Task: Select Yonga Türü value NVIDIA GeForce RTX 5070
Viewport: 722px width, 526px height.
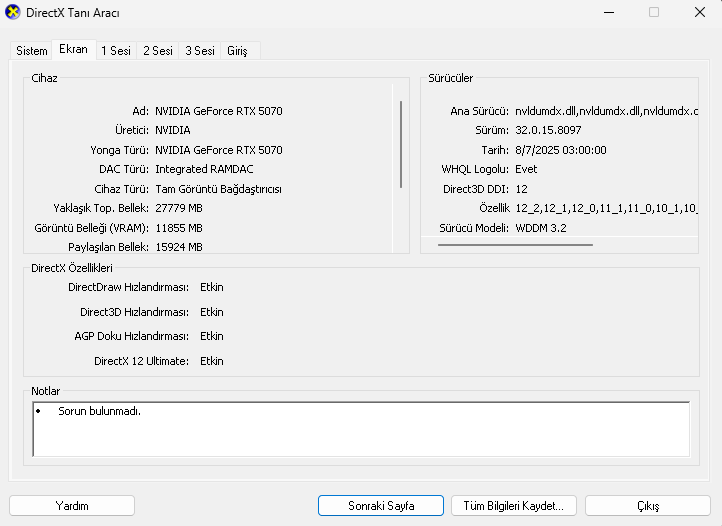Action: [x=219, y=150]
